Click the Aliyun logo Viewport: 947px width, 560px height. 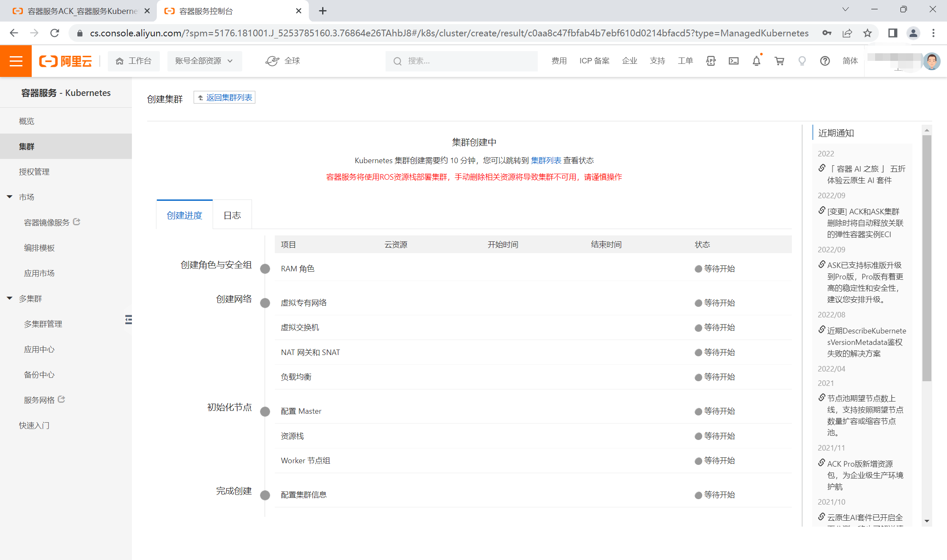[x=66, y=61]
